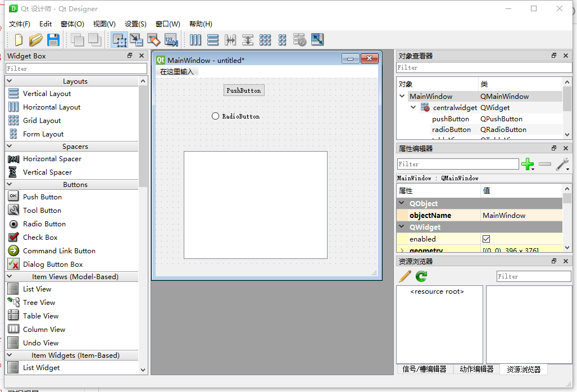Bring selected widget to front icon

95,40
